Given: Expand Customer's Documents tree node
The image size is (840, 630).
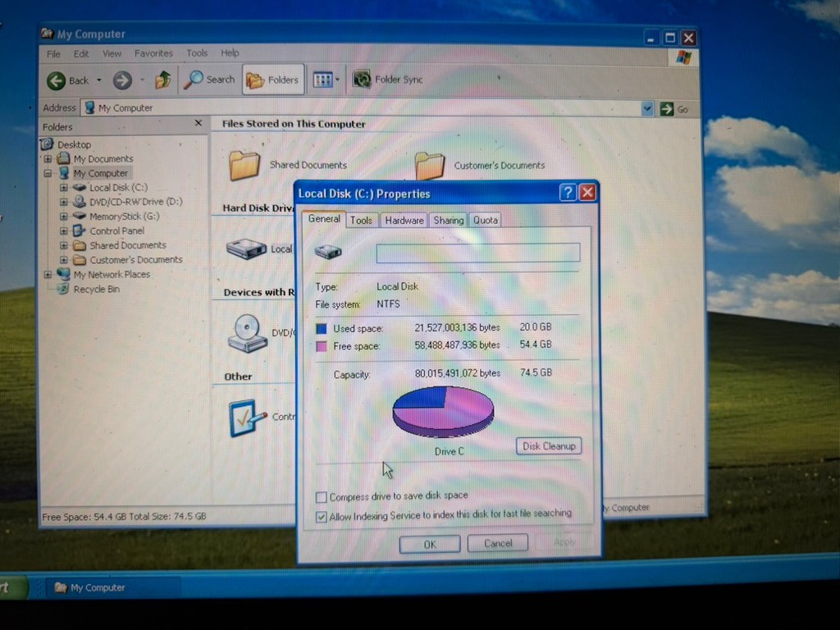Looking at the screenshot, I should [x=63, y=260].
